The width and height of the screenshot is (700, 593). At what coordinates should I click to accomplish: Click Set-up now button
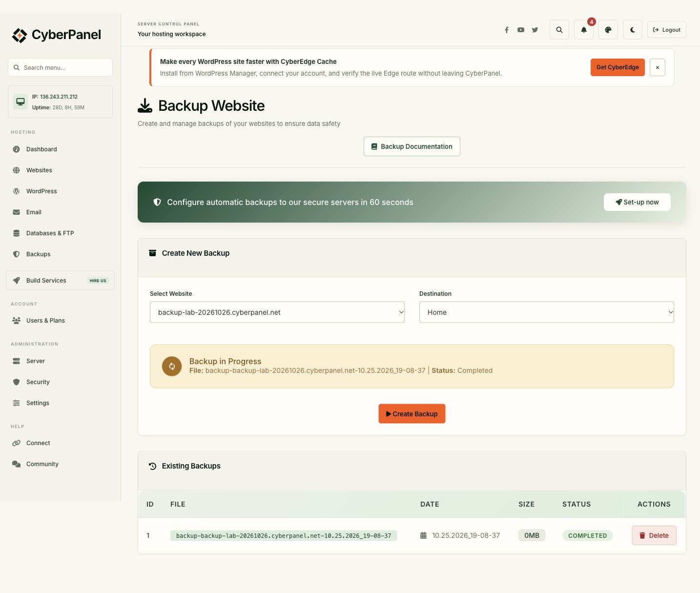pos(637,202)
